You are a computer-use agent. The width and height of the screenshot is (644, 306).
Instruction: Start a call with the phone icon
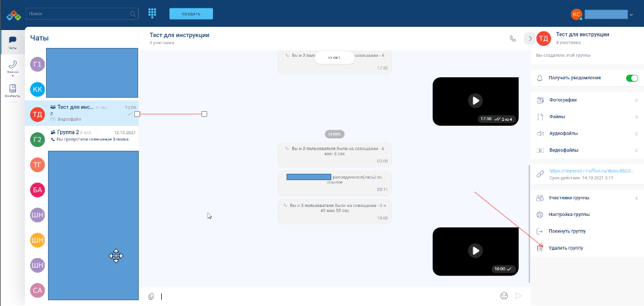(x=512, y=38)
